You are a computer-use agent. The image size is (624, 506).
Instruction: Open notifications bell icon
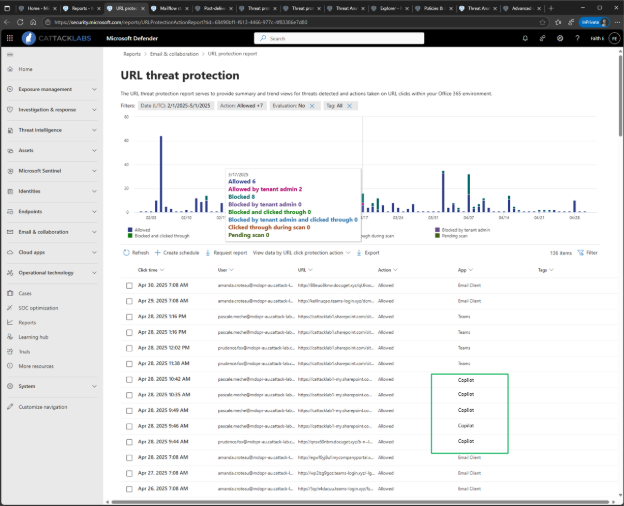pos(525,38)
